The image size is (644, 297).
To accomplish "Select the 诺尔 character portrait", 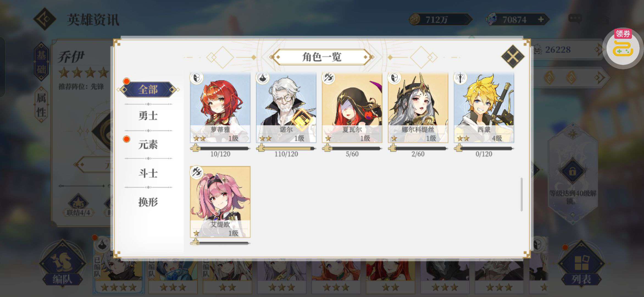I will click(286, 108).
